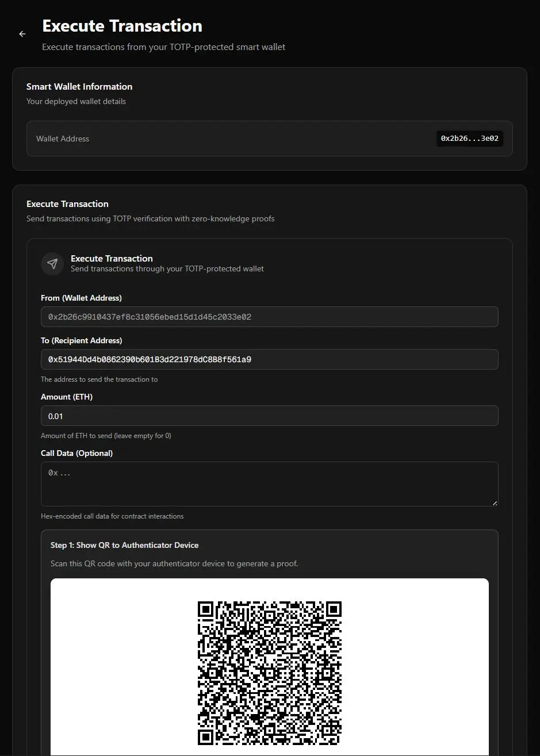The width and height of the screenshot is (540, 756).
Task: Click the Execute Transaction card header
Action: tap(112, 258)
